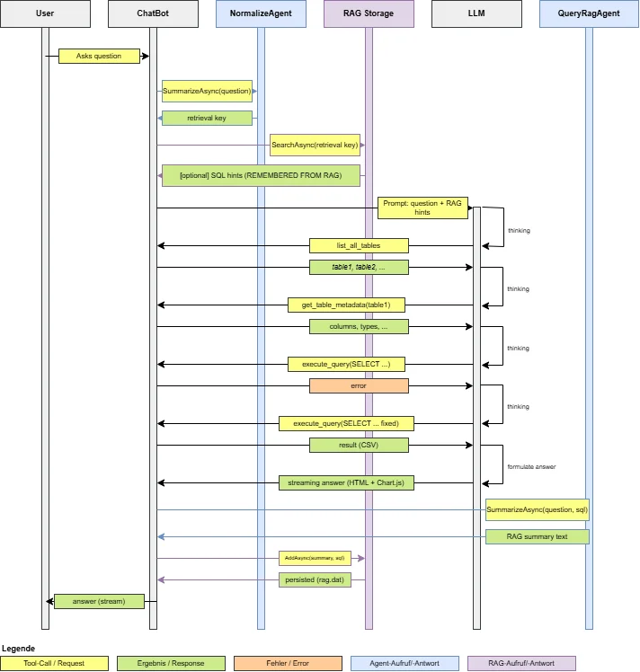Viewport: 640px width, 672px height.
Task: Select the 'Asks question' message label
Action: click(99, 56)
